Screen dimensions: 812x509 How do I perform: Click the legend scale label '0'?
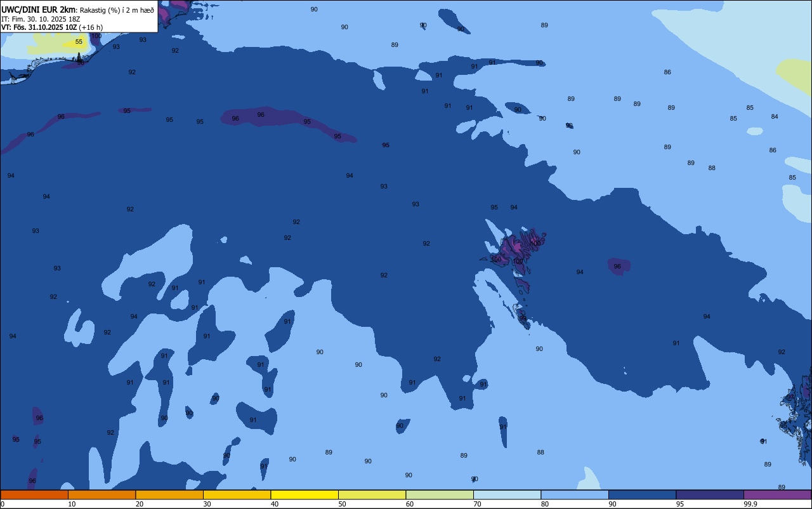(x=3, y=504)
